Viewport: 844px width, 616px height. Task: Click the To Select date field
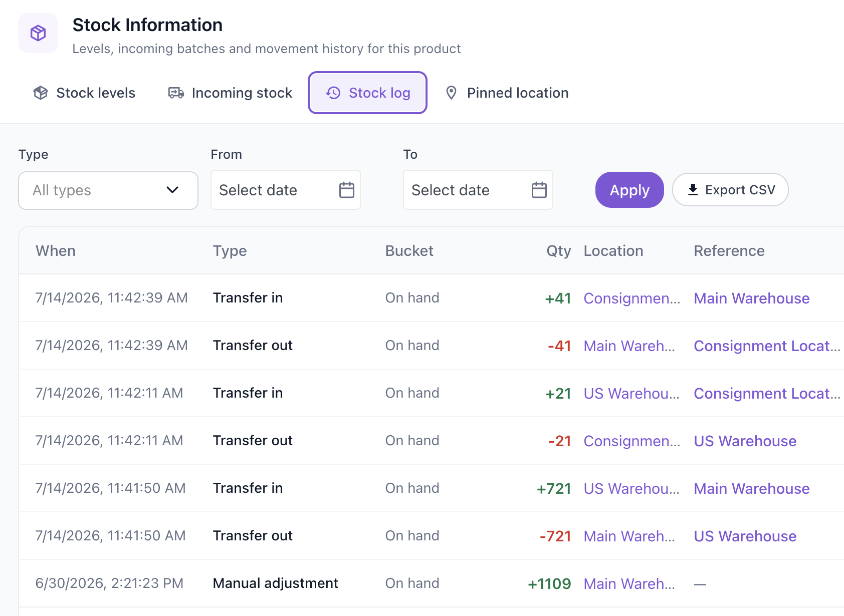(x=478, y=190)
